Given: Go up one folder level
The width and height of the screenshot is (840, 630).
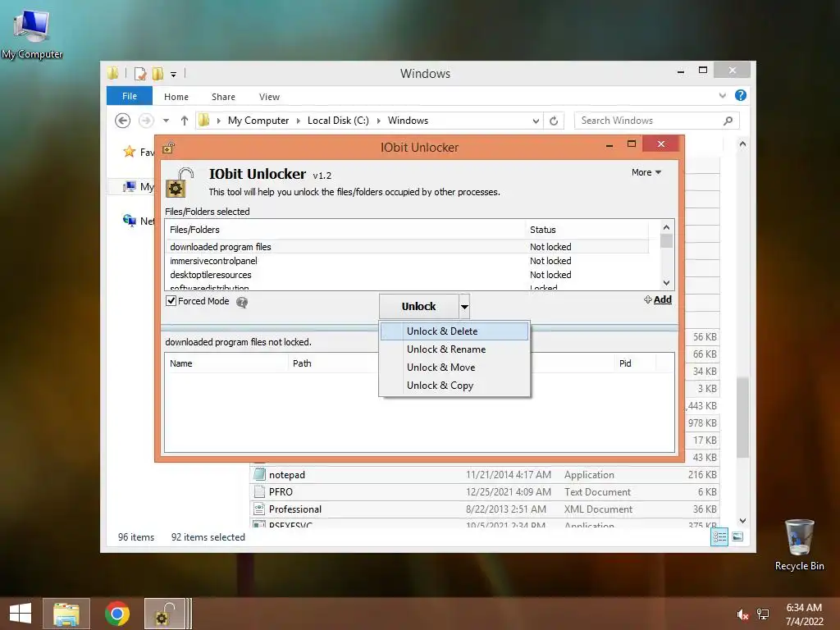Looking at the screenshot, I should click(x=185, y=121).
